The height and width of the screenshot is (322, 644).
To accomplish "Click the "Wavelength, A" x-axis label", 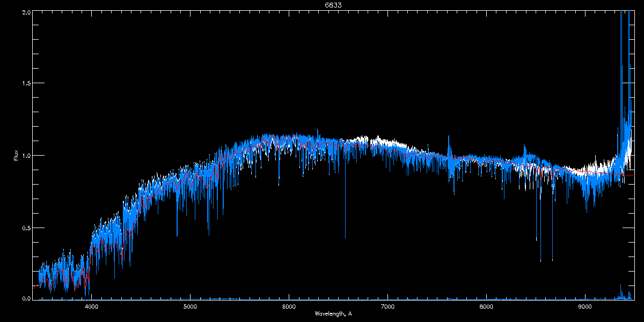I will (x=333, y=313).
